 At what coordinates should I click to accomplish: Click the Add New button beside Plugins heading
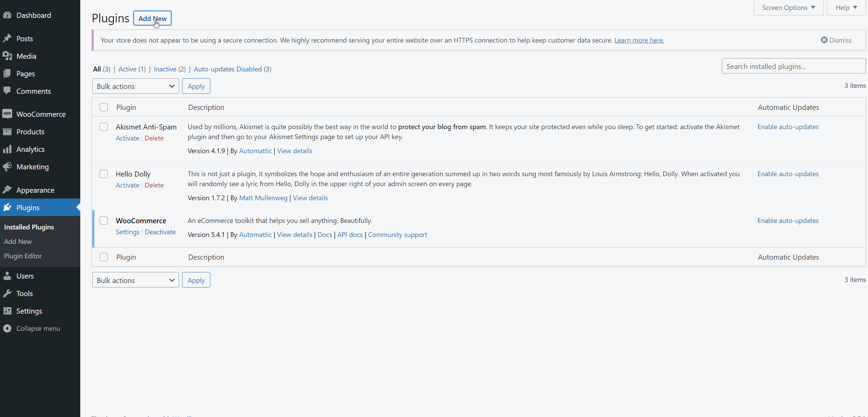[x=152, y=18]
